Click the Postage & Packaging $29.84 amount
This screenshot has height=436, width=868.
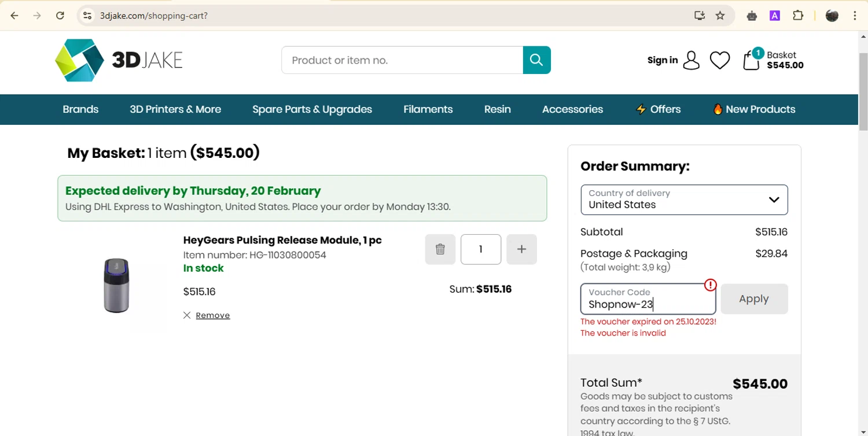(x=771, y=253)
